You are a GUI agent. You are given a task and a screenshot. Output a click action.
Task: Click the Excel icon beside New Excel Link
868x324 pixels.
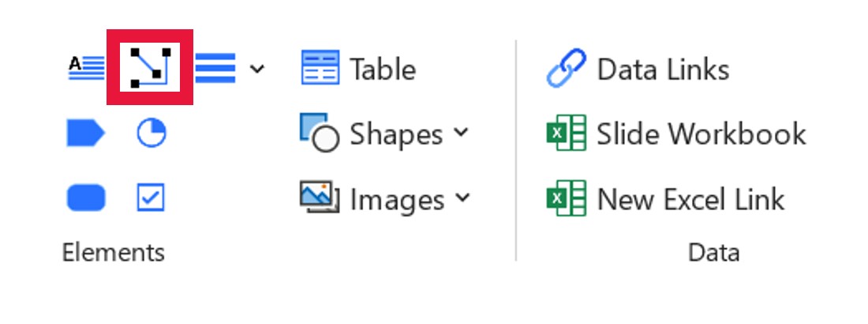click(x=566, y=198)
